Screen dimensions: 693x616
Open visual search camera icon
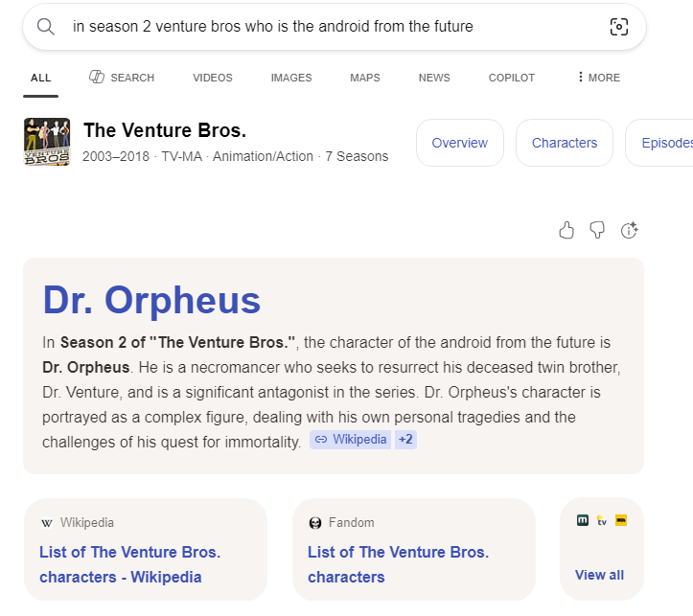[619, 27]
